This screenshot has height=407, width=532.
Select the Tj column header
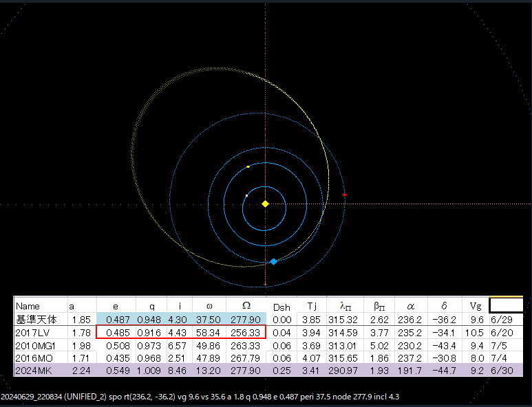pyautogui.click(x=313, y=306)
